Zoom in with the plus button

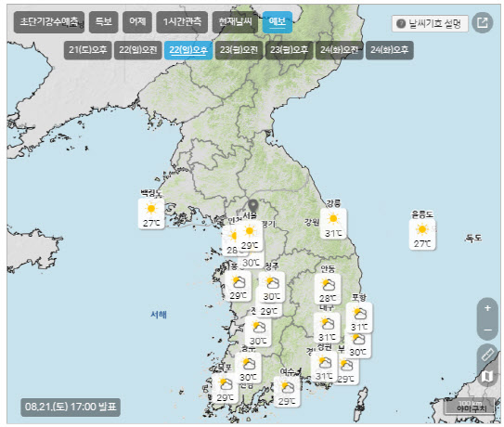pos(487,308)
